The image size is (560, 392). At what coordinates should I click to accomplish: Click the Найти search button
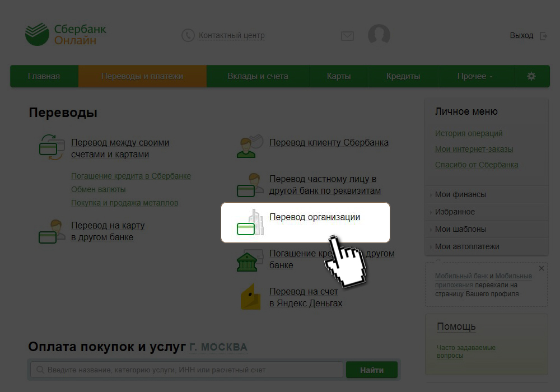point(372,370)
